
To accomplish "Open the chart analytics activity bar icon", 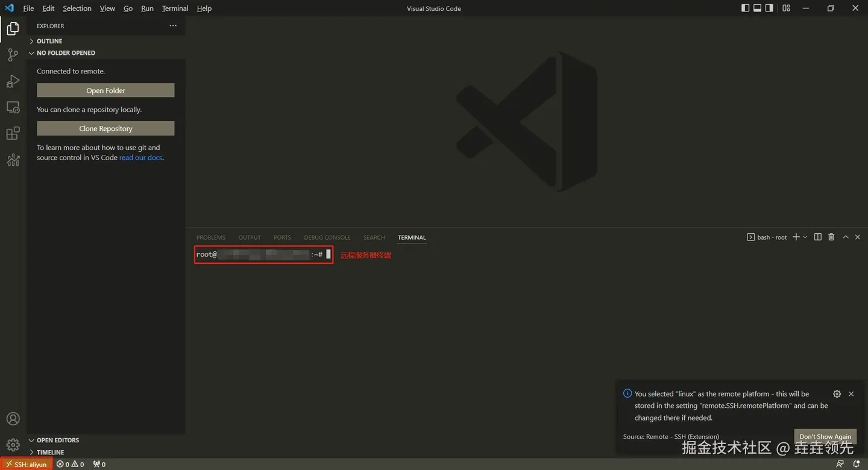I will click(x=13, y=159).
